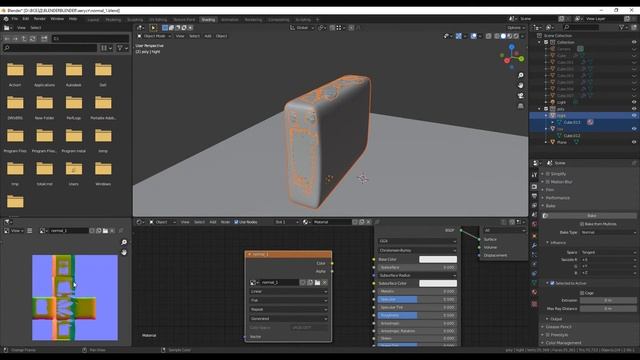Enable Bake from Multires checkbox

point(582,224)
